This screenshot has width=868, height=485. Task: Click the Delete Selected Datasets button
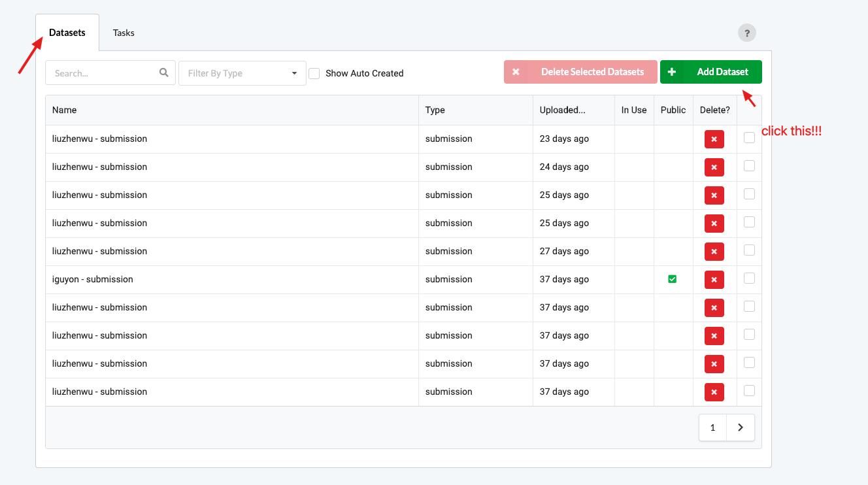click(x=580, y=72)
